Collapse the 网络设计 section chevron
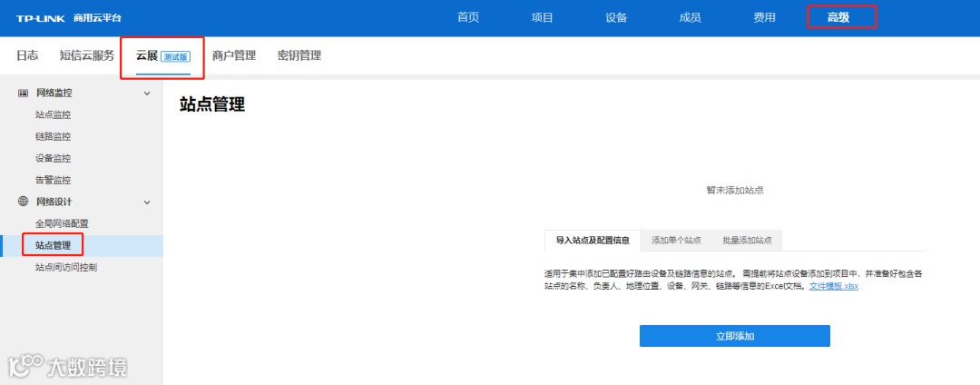Viewport: 980px width, 385px height. (147, 202)
